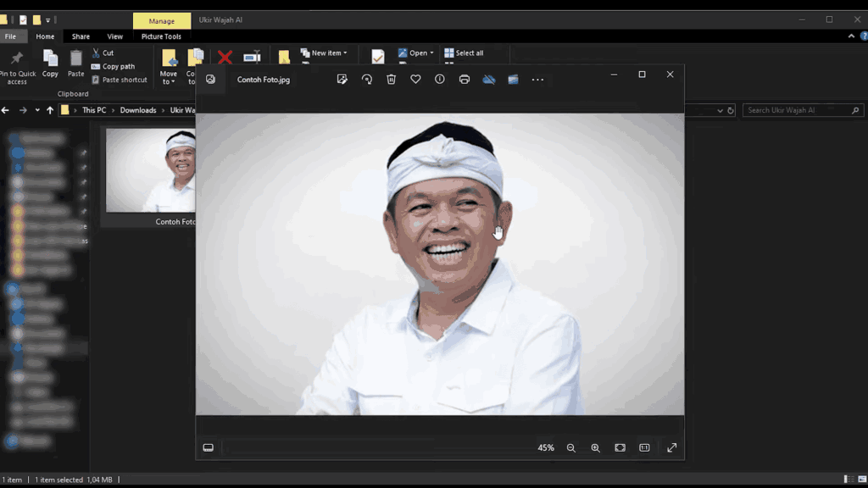This screenshot has width=868, height=488.
Task: View actual size with the 1:1 icon
Action: pyautogui.click(x=644, y=447)
